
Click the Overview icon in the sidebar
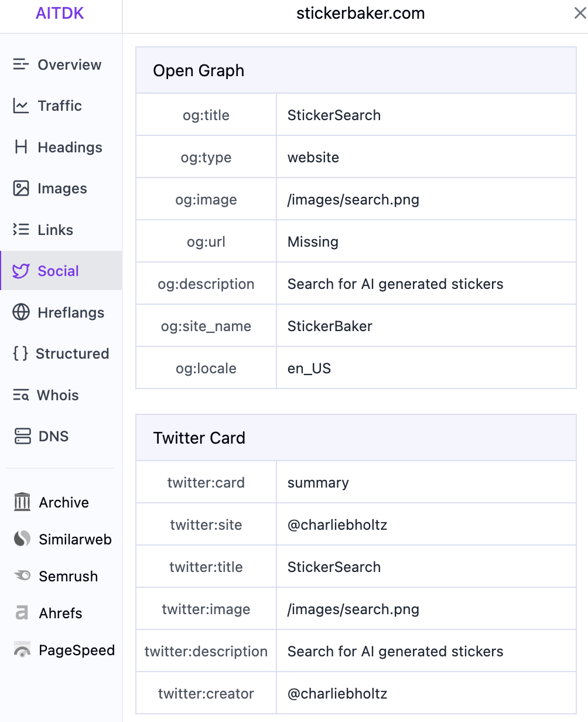pos(21,64)
